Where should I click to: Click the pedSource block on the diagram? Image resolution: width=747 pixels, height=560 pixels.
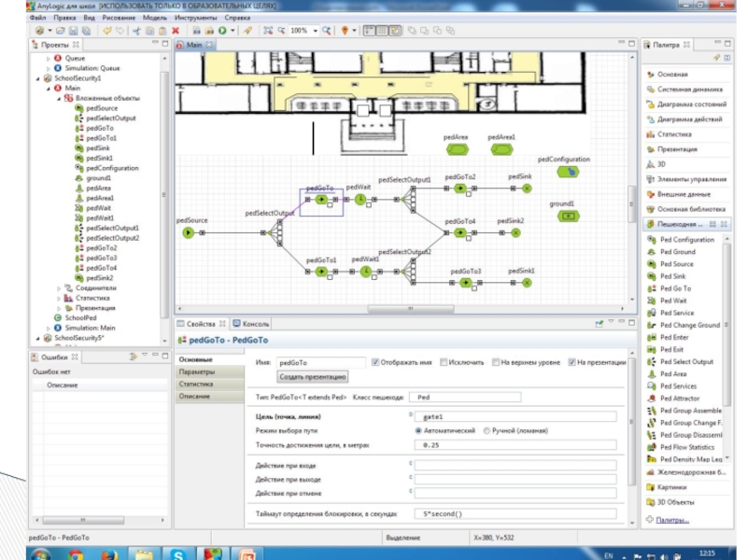[x=187, y=232]
